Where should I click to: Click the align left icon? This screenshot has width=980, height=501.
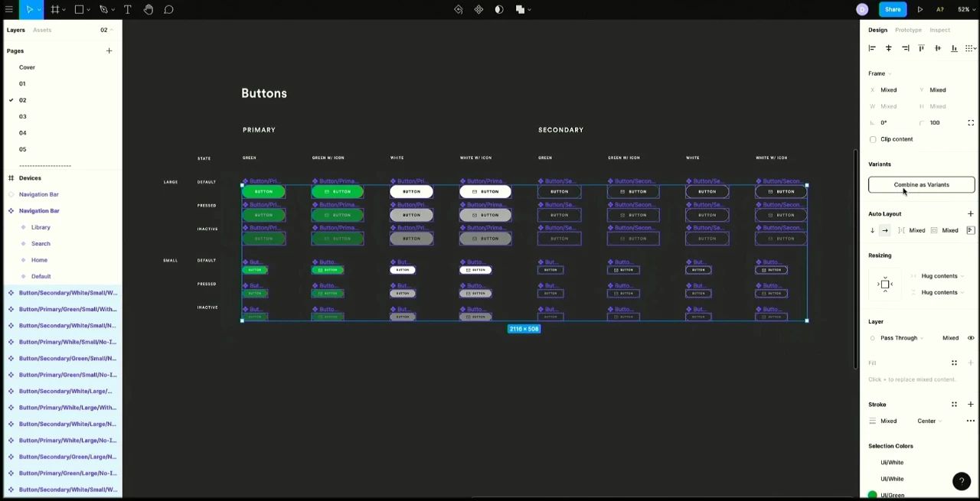coord(872,48)
